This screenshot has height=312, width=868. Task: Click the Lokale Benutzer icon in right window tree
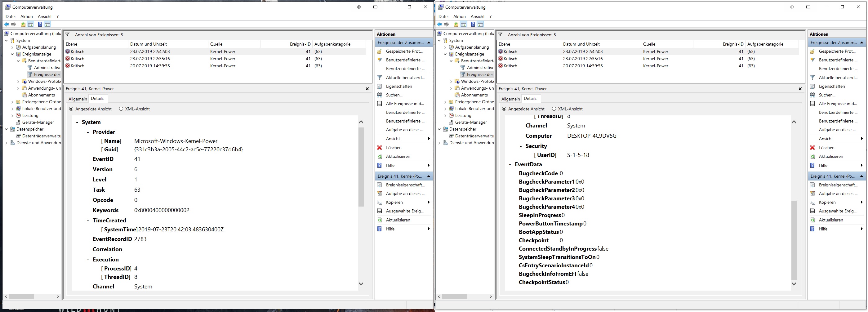(452, 109)
